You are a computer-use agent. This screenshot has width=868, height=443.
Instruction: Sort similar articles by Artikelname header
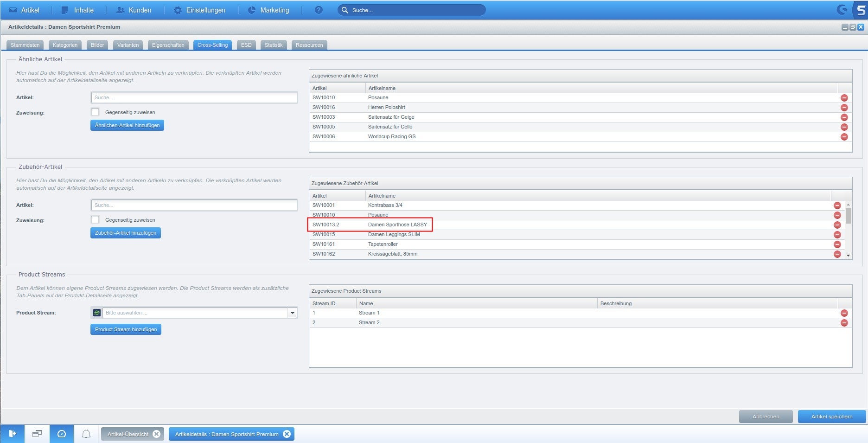(x=601, y=88)
